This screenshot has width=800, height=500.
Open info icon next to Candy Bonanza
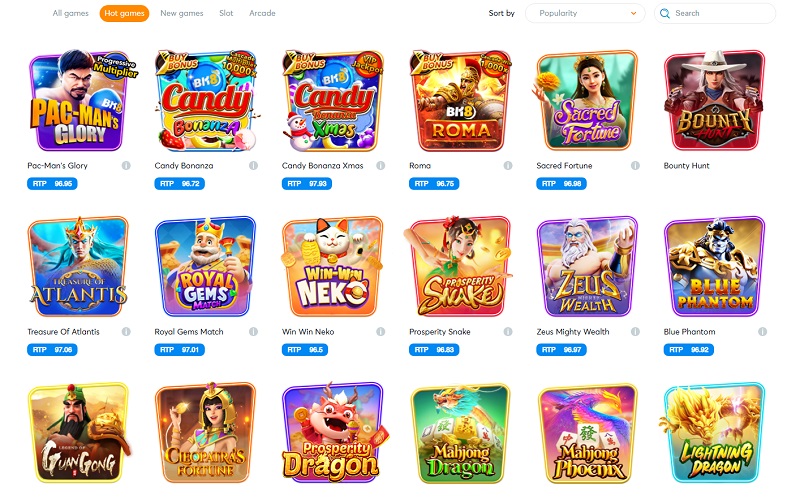253,165
